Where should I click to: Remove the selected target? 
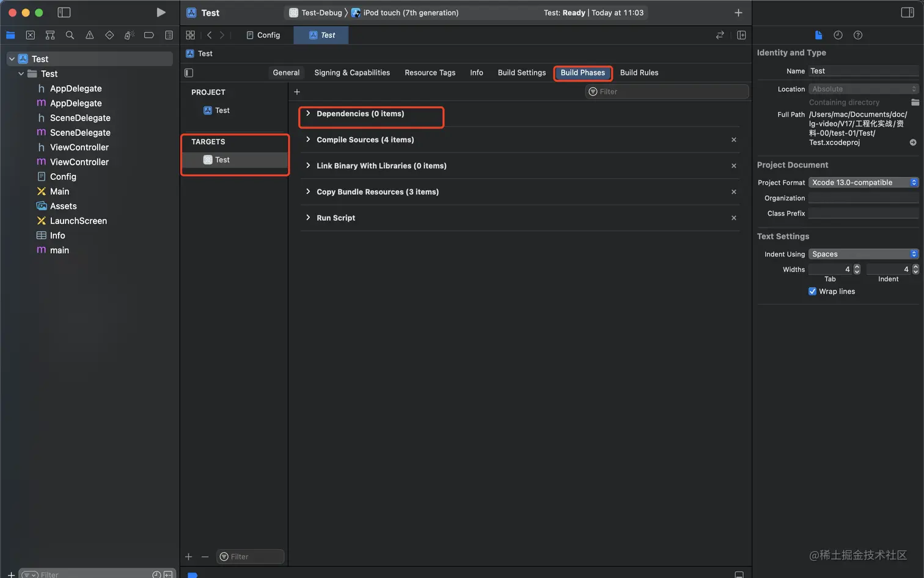click(x=205, y=557)
